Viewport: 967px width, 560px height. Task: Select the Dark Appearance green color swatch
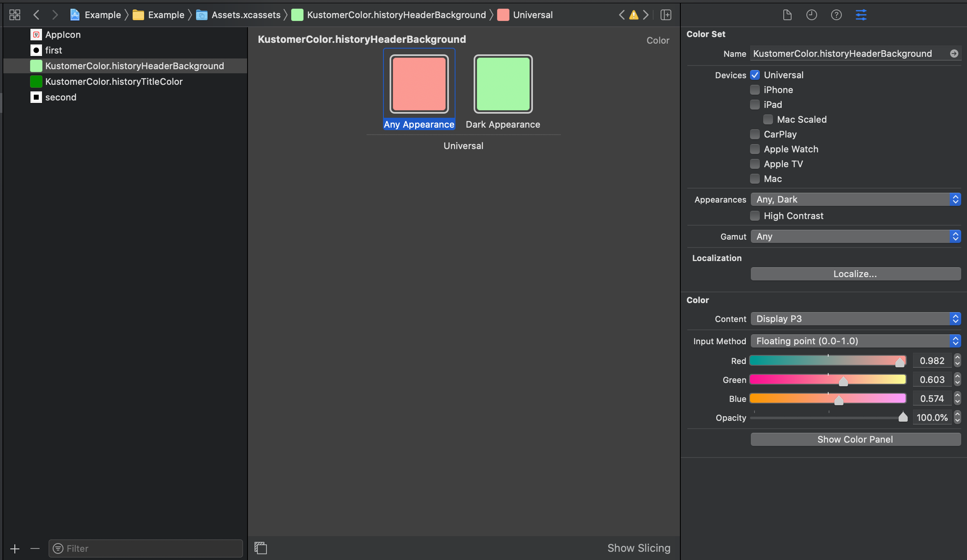503,84
